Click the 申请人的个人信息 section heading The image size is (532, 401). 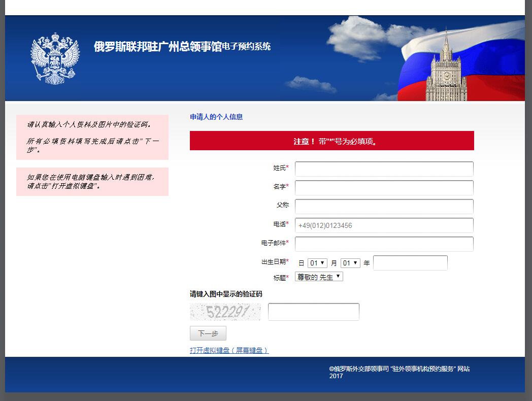(216, 116)
